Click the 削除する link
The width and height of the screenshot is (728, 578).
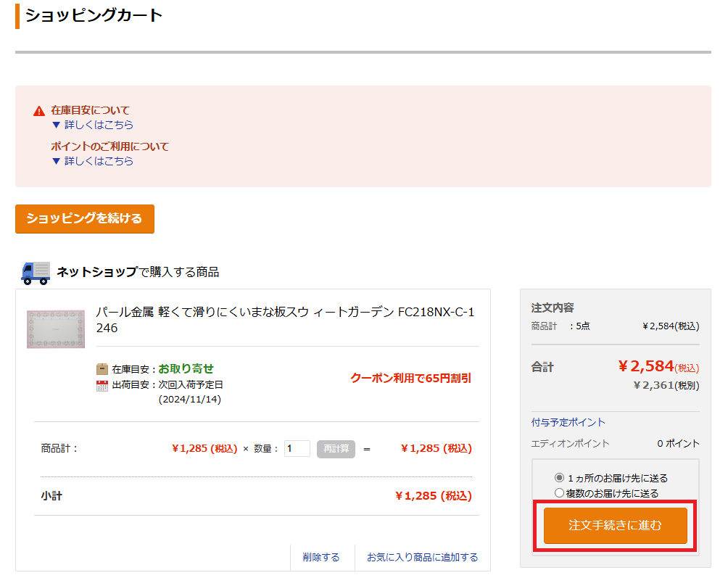click(x=321, y=557)
